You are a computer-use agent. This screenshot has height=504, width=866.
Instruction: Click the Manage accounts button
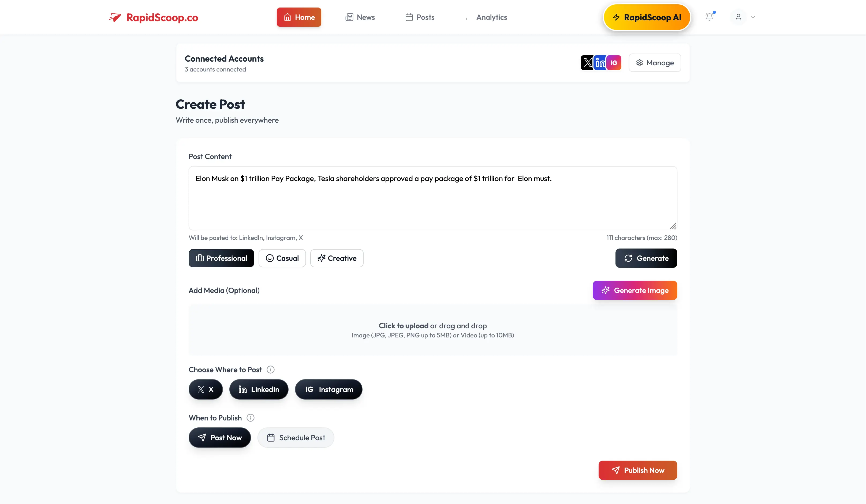tap(655, 62)
